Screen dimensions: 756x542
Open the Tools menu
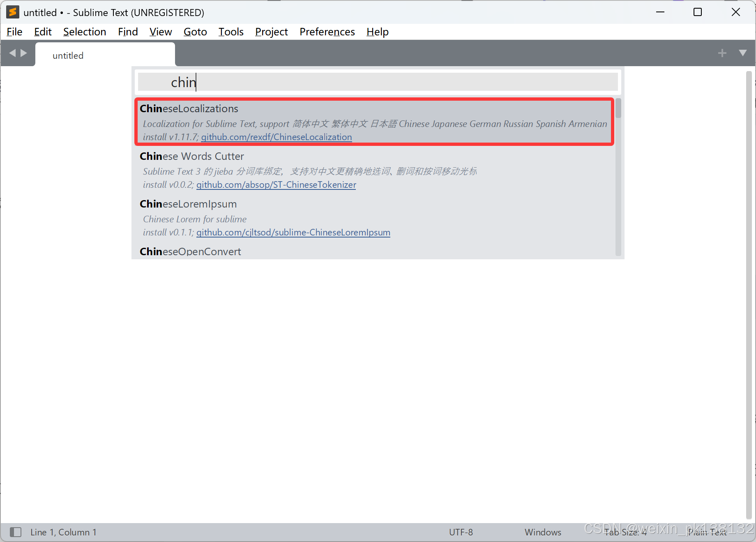(x=231, y=32)
